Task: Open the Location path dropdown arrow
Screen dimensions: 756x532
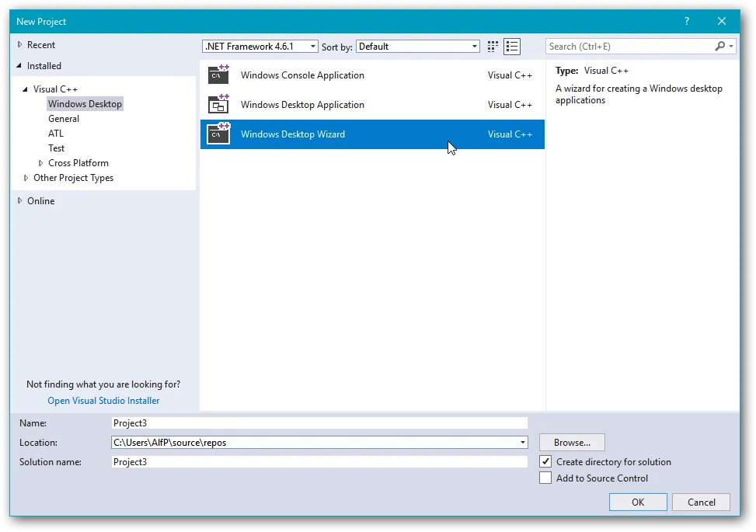Action: (x=523, y=443)
